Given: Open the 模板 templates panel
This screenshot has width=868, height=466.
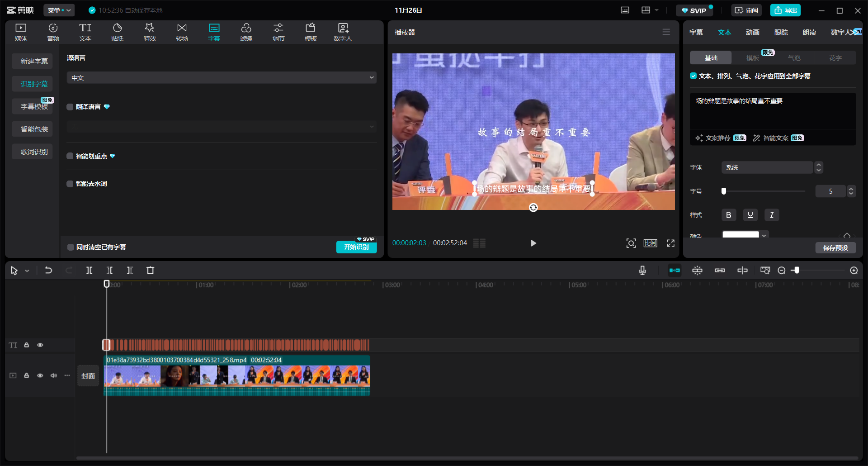Looking at the screenshot, I should [311, 32].
